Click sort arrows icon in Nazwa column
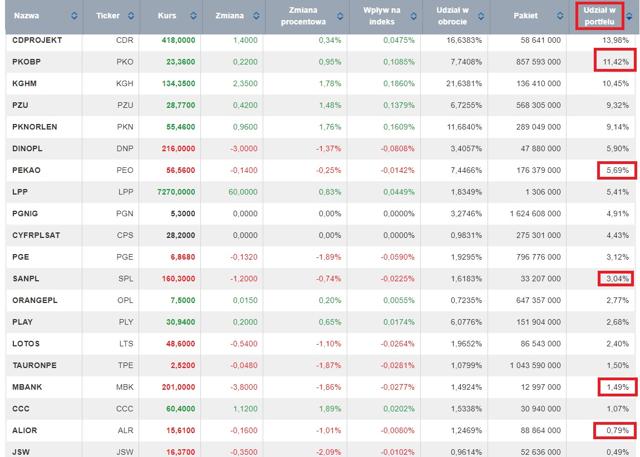Viewport: 640px width, 457px height. pos(73,16)
